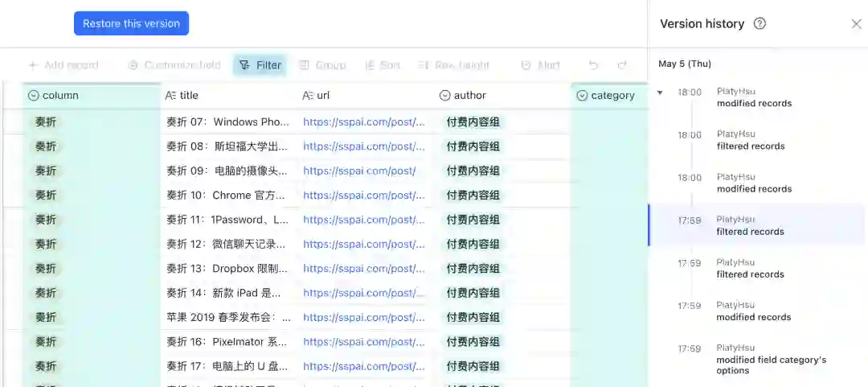Viewport: 868px width, 387px height.
Task: Click Add record in toolbar
Action: (x=63, y=65)
